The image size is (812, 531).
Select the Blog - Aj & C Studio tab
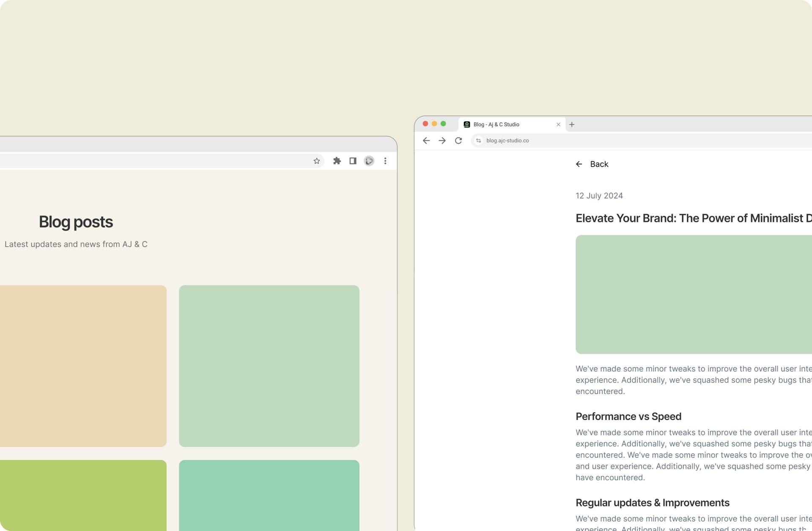(512, 124)
